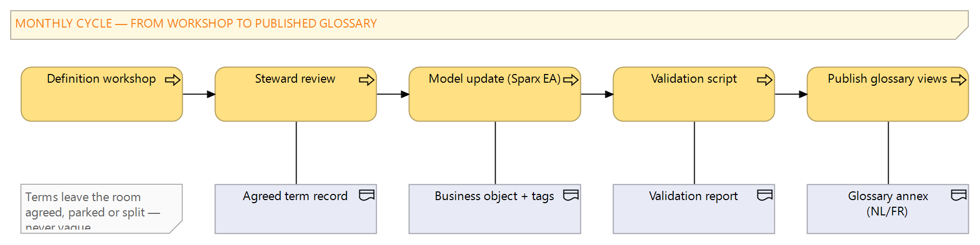980x245 pixels.
Task: Select flow arrow from Steward review to Model update
Action: [393, 94]
